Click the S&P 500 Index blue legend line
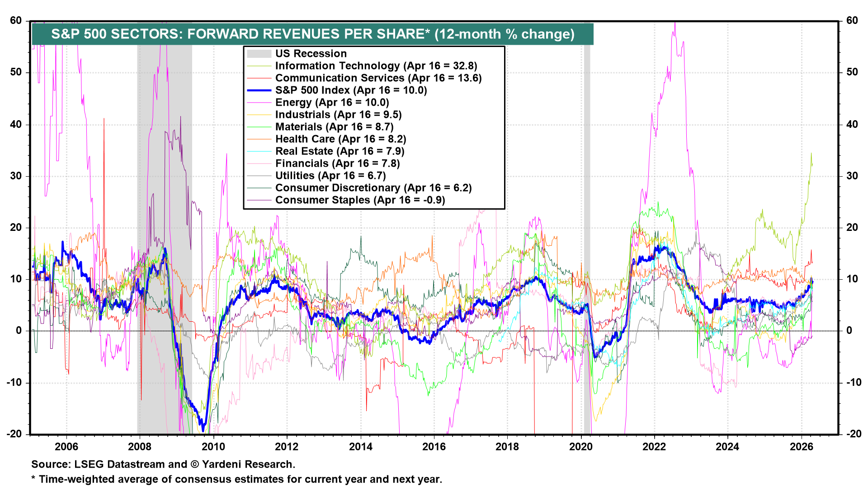This screenshot has height=488, width=868. point(259,90)
